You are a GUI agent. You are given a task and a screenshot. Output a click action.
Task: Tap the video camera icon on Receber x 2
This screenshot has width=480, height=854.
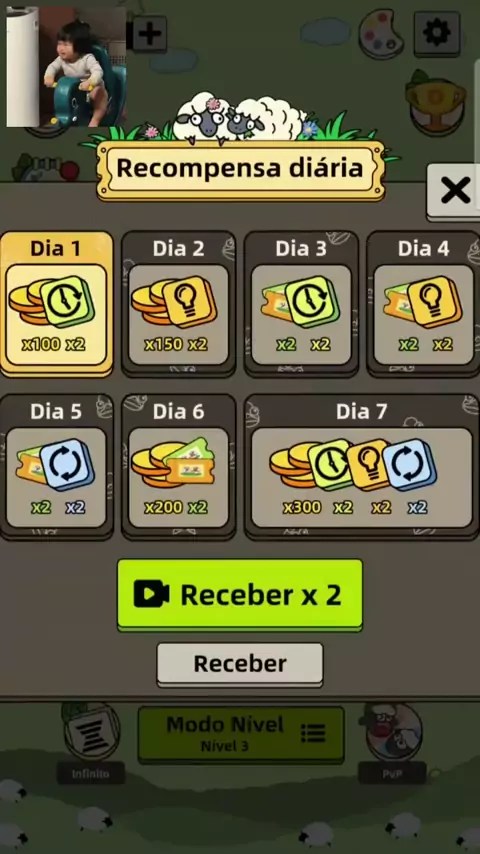151,594
